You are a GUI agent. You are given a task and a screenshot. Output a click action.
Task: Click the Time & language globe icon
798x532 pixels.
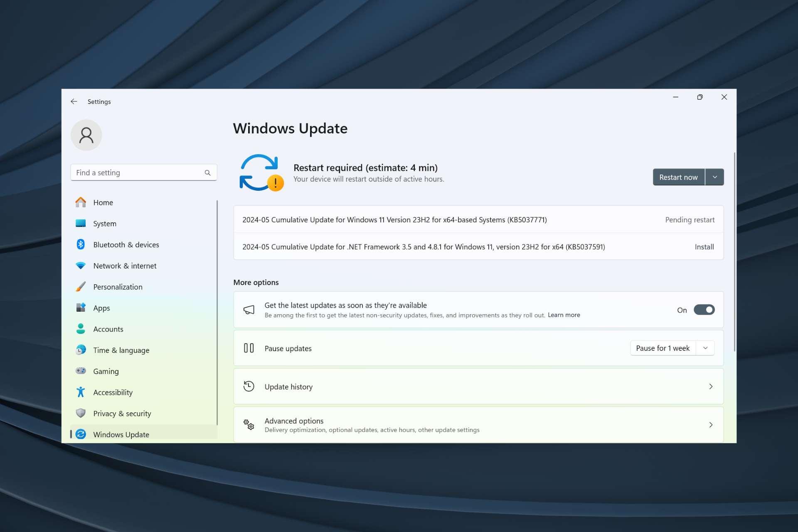pyautogui.click(x=81, y=350)
